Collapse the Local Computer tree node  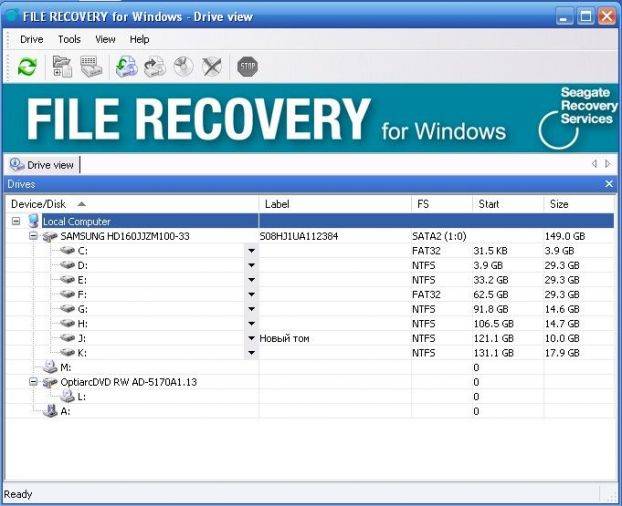[16, 221]
